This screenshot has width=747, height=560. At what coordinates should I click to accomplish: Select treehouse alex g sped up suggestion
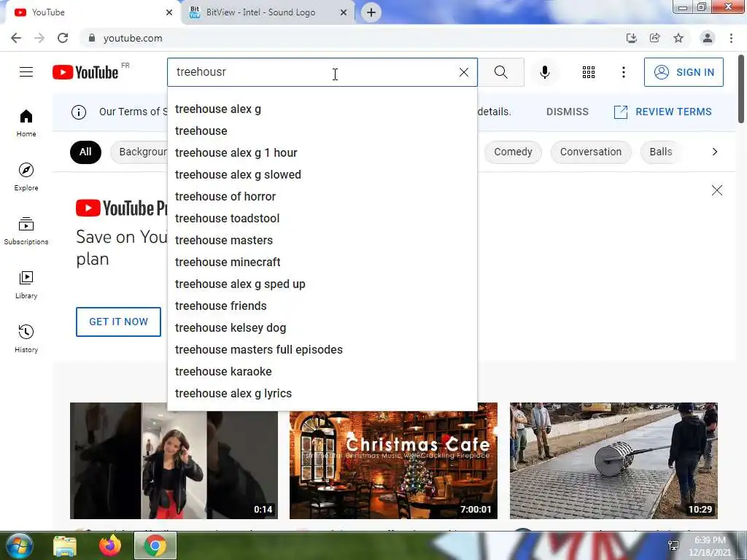[322, 284]
